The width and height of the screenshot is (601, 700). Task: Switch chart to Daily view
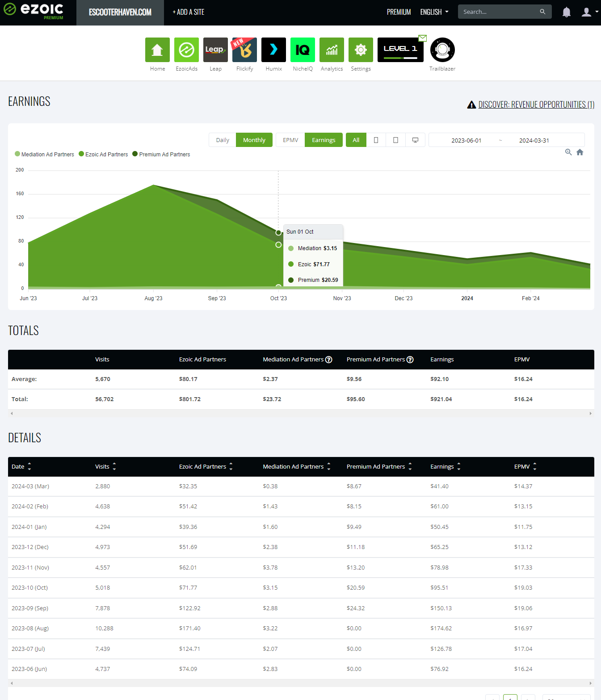(223, 140)
